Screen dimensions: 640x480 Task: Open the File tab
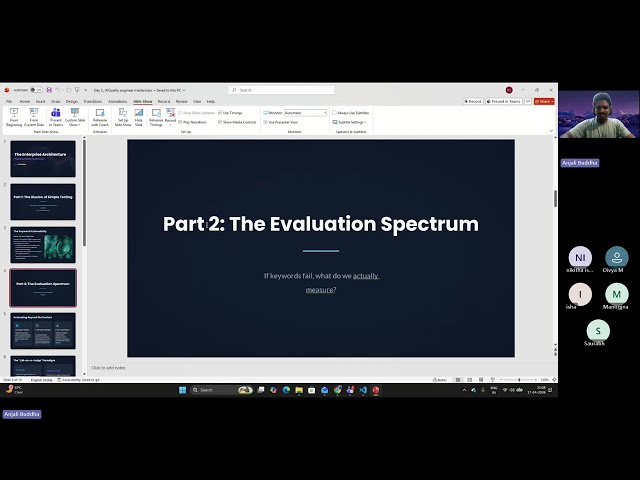(9, 101)
